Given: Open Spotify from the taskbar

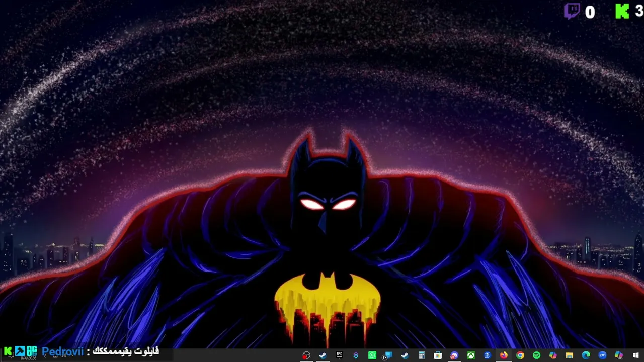Looking at the screenshot, I should click(536, 355).
